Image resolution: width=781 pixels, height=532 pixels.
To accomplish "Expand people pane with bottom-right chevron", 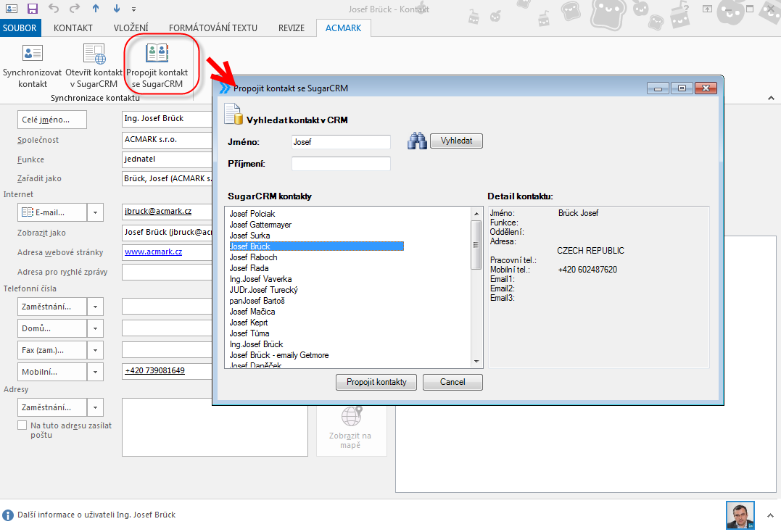I will [x=770, y=515].
